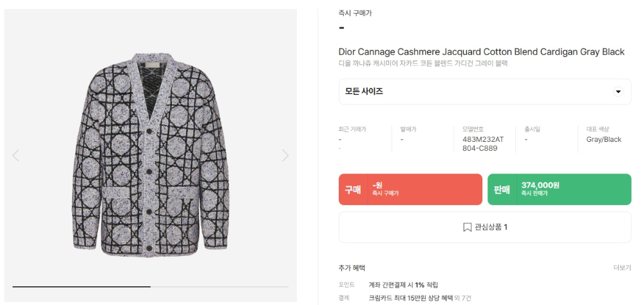Click the 즉시 구매가 label at top
Viewport: 644px width, 305px height.
(355, 13)
